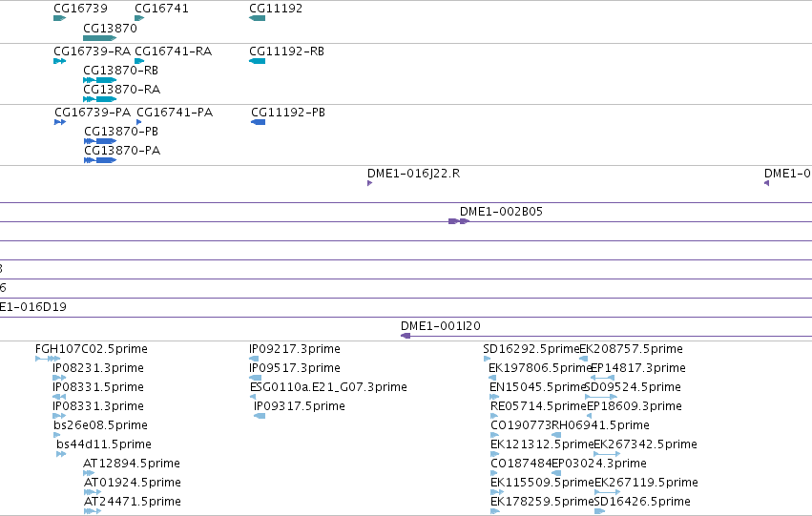This screenshot has height=516, width=812.
Task: Click protein label CG16741-PA
Action: click(175, 113)
